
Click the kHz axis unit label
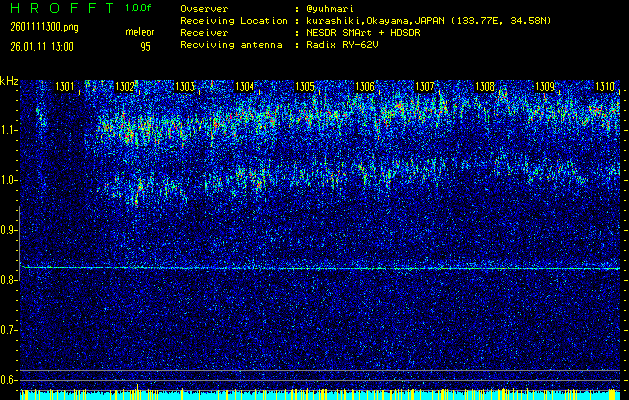[x=9, y=81]
